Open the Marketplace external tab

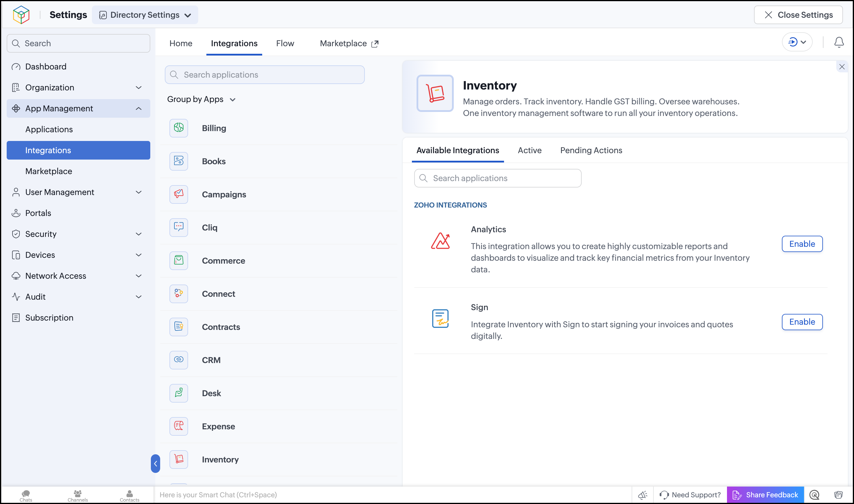349,43
